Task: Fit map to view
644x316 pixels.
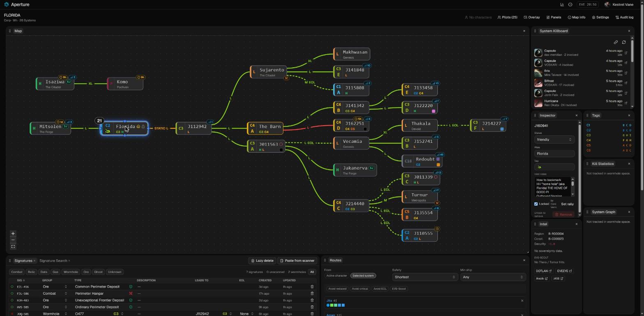Action: click(13, 247)
